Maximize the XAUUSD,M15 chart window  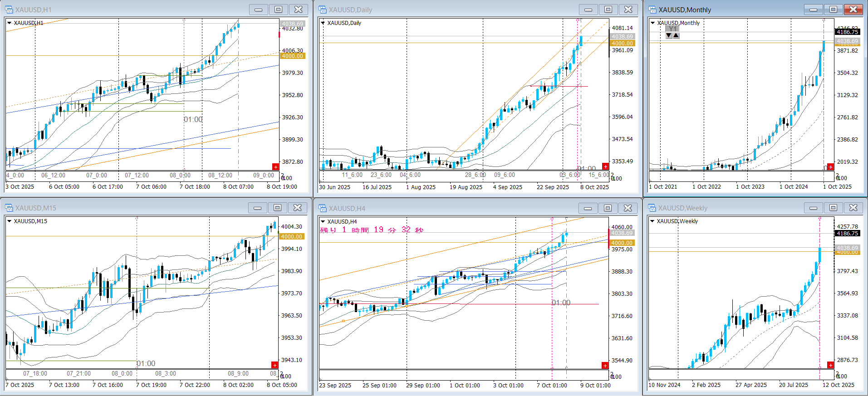click(x=277, y=208)
